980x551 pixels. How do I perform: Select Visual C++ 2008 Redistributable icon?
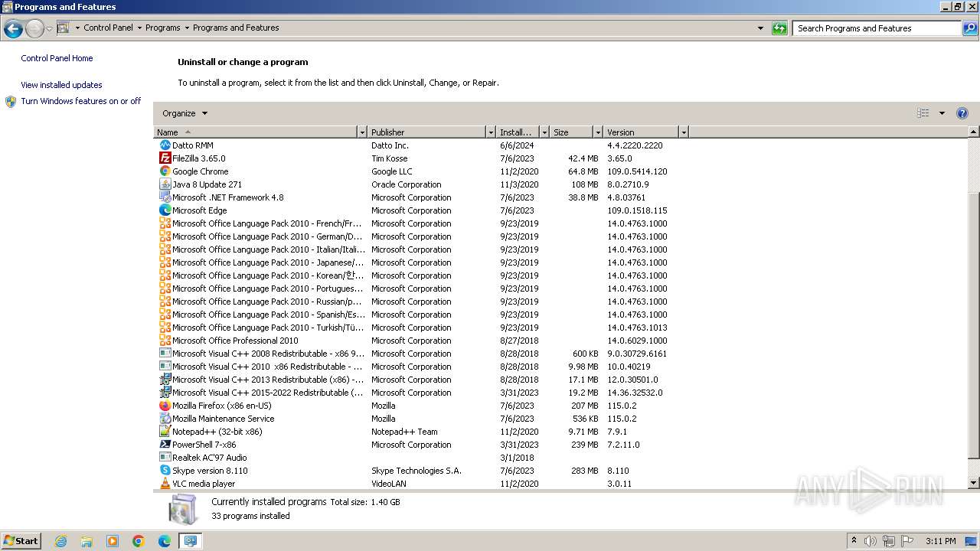pyautogui.click(x=165, y=354)
